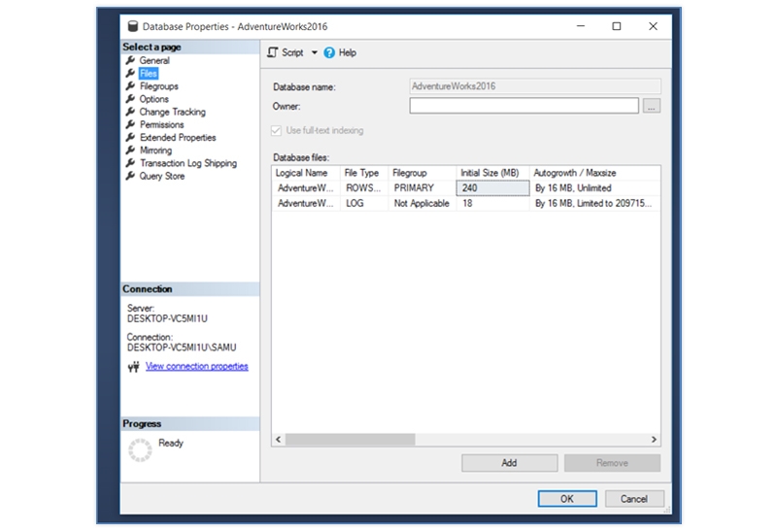Close the Database Properties dialog
The image size is (777, 532).
[653, 26]
